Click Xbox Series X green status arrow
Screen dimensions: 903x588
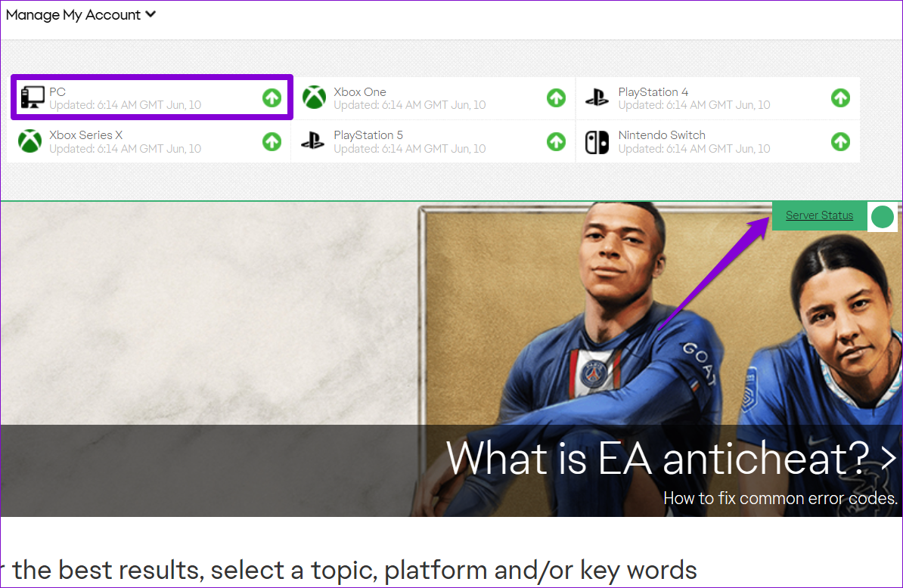point(272,141)
